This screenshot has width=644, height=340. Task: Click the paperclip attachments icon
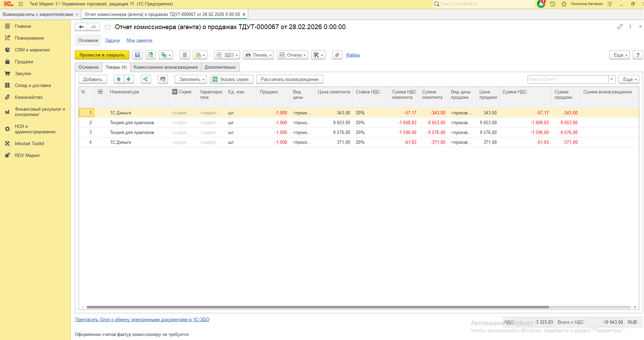tap(337, 55)
